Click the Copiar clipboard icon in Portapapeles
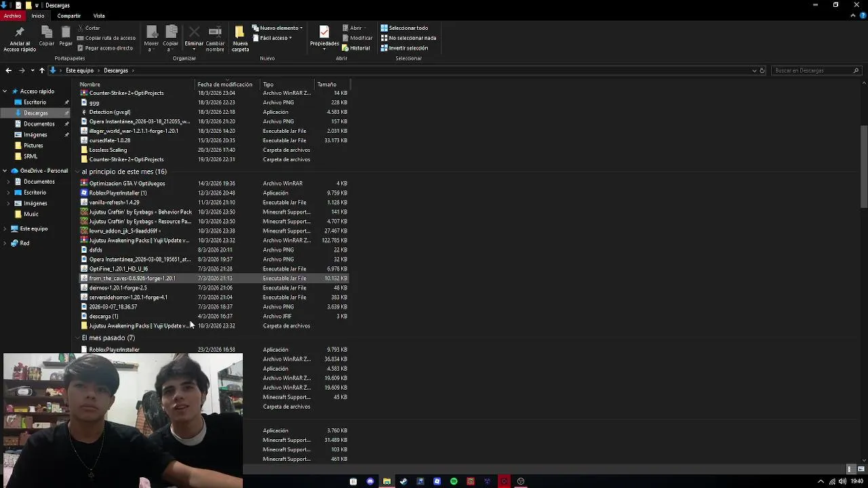 (x=46, y=32)
